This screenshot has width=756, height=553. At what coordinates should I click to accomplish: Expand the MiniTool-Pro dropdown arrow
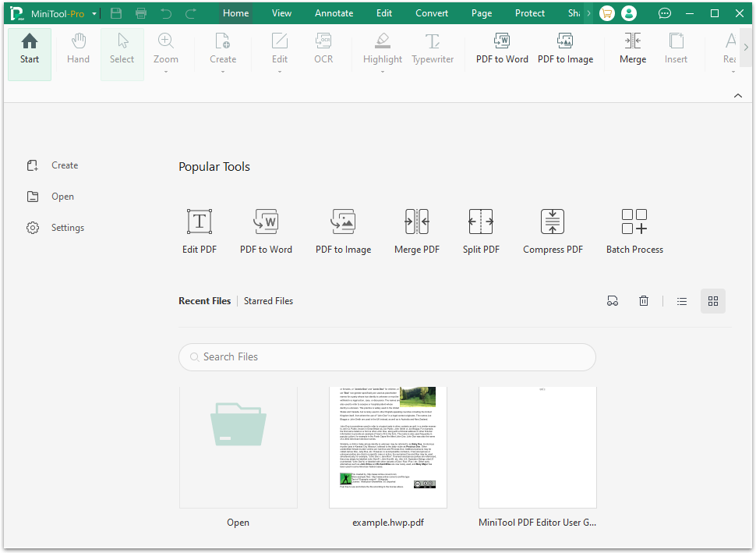[94, 14]
